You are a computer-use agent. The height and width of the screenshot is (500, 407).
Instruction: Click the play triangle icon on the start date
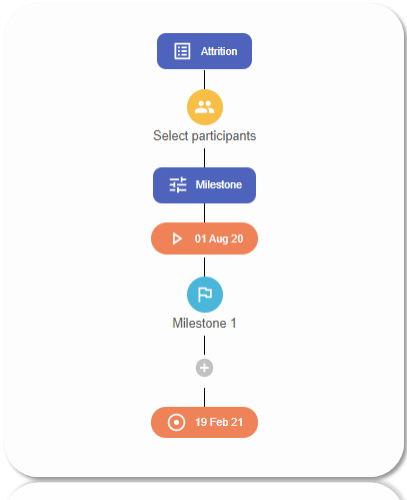[x=177, y=239]
